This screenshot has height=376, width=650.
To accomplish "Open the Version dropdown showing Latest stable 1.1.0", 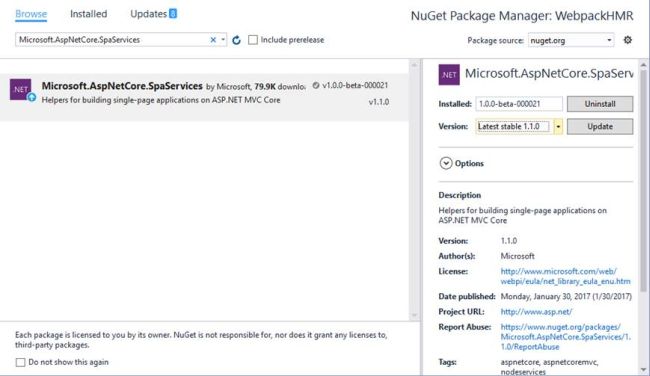I will tap(558, 126).
